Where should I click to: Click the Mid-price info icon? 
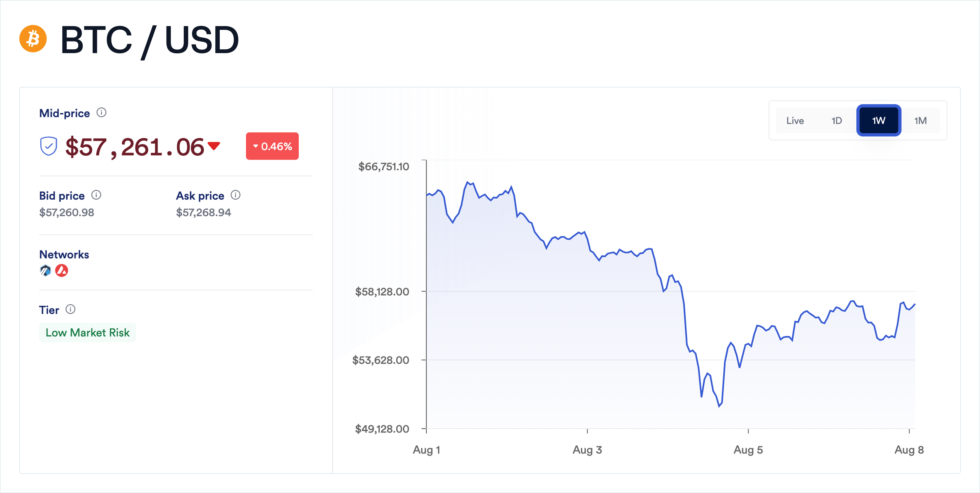(x=101, y=113)
